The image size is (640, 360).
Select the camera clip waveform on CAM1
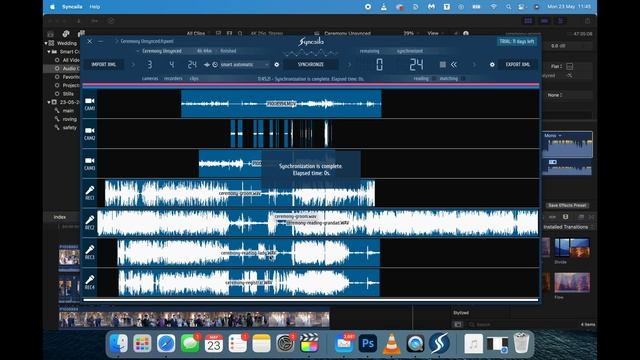(x=281, y=104)
